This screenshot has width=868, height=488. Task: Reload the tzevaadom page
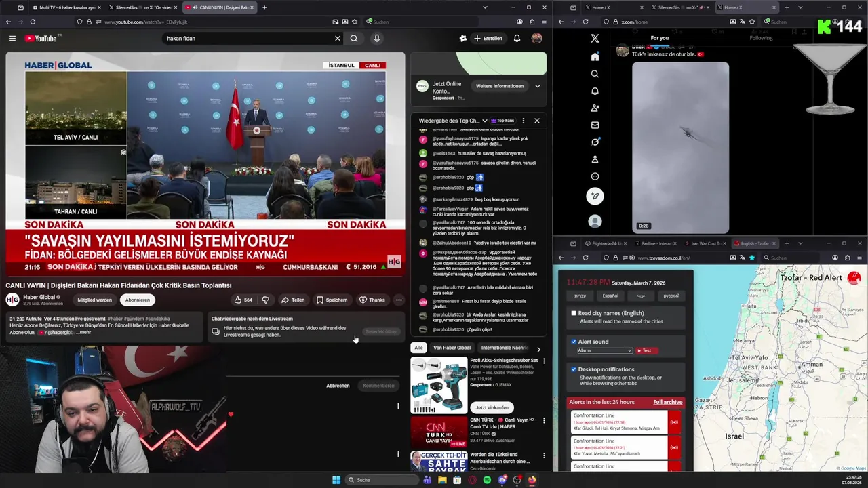(585, 258)
